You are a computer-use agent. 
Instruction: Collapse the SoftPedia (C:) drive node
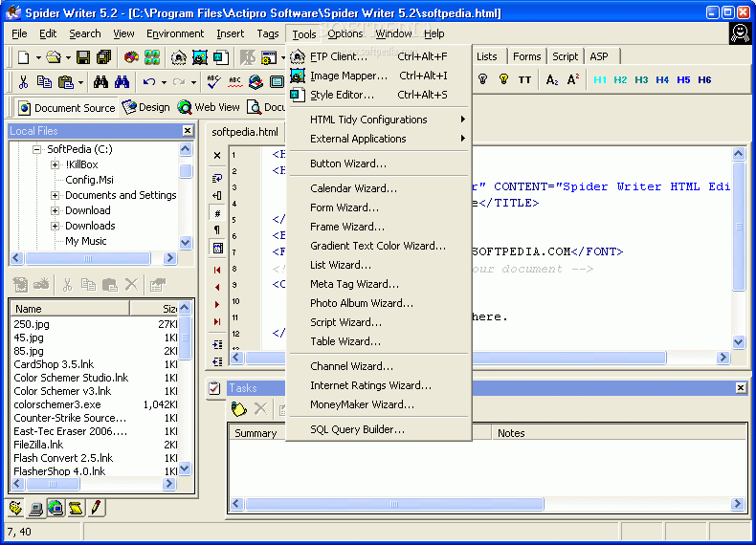coord(36,149)
